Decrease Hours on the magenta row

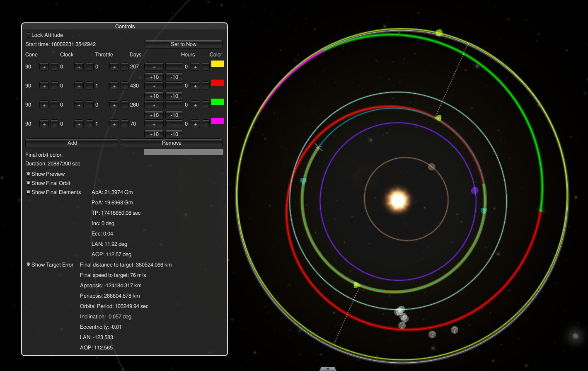tap(206, 124)
